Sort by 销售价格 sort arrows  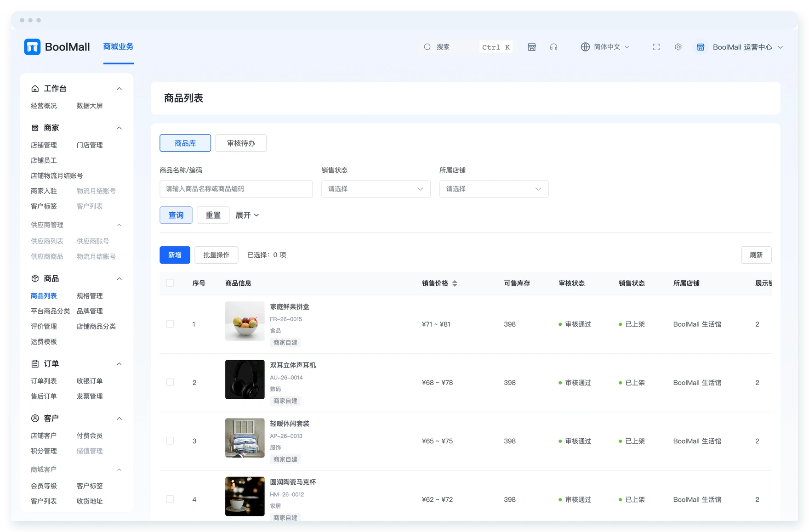455,283
